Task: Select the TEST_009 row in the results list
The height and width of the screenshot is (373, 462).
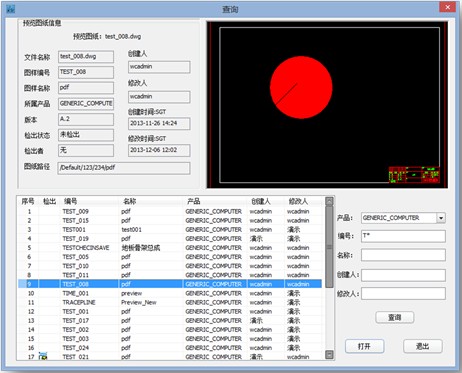Action: coord(170,211)
